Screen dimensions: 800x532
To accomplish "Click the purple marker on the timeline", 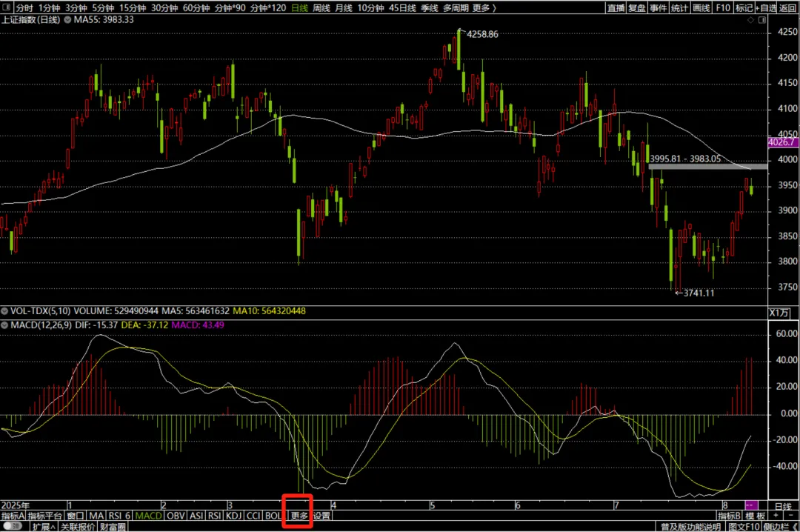I will point(751,505).
